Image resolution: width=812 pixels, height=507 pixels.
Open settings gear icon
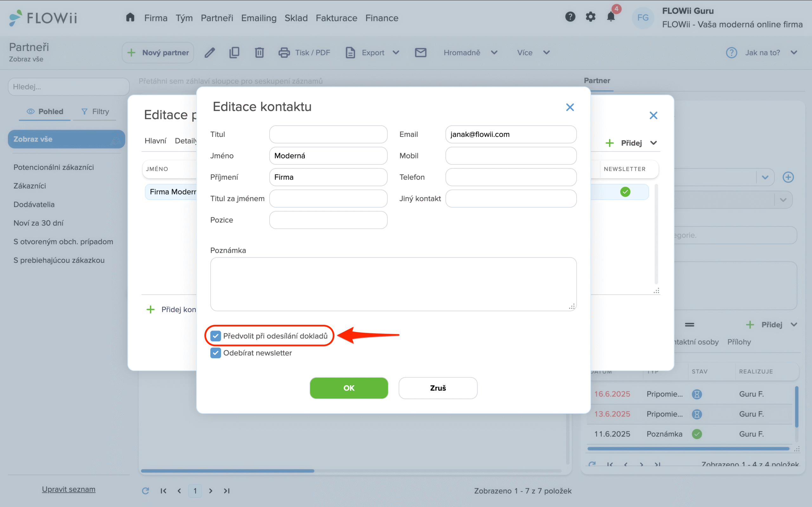coord(590,17)
